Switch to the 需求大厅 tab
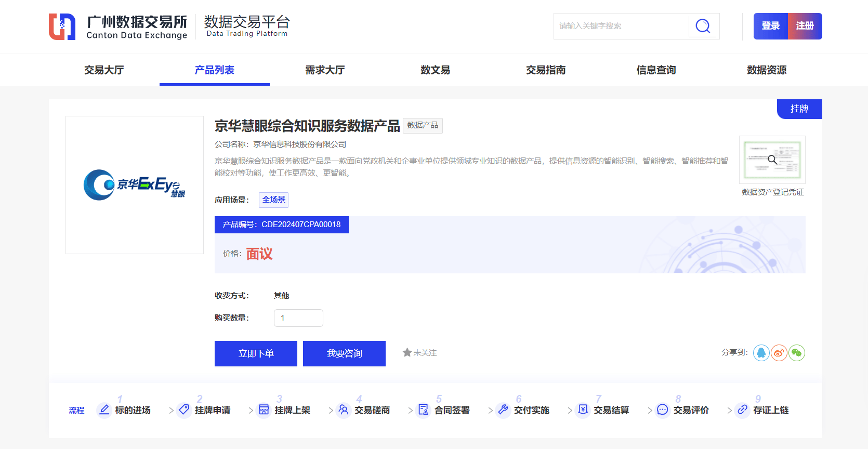Image resolution: width=868 pixels, height=449 pixels. tap(325, 70)
